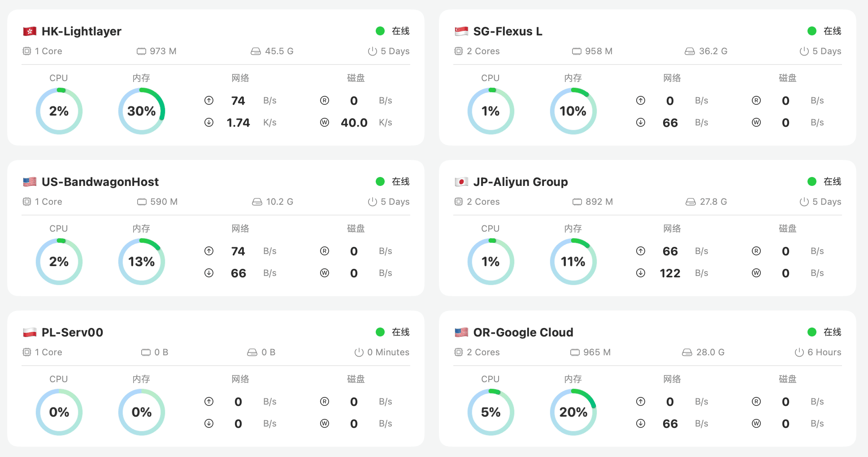Click the memory icon next to 958 M
868x457 pixels.
click(577, 51)
